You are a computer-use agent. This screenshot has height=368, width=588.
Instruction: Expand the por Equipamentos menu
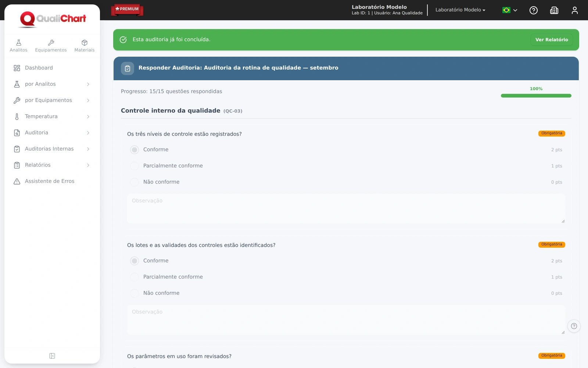point(52,100)
